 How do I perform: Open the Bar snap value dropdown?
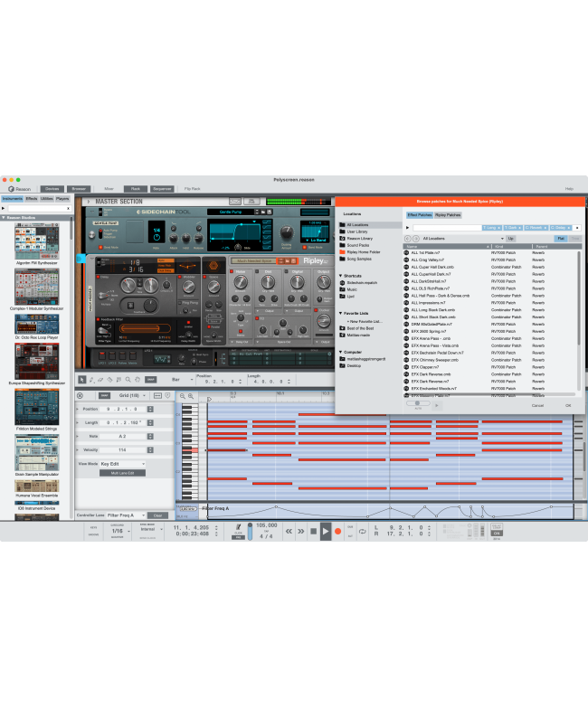click(182, 380)
